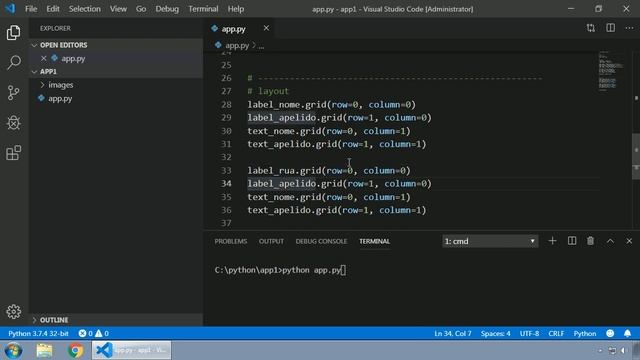
Task: Click the breadcrumb ellipsis after app.py
Action: 261,46
